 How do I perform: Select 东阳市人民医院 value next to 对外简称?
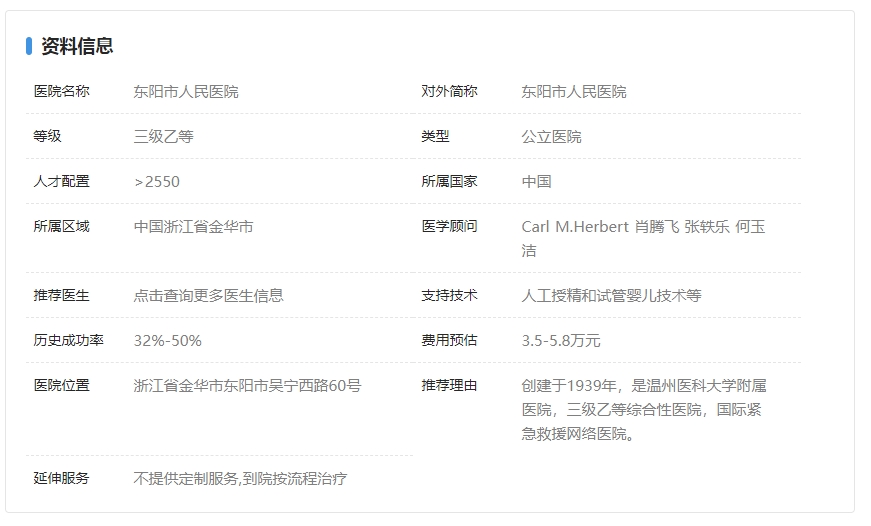[573, 92]
